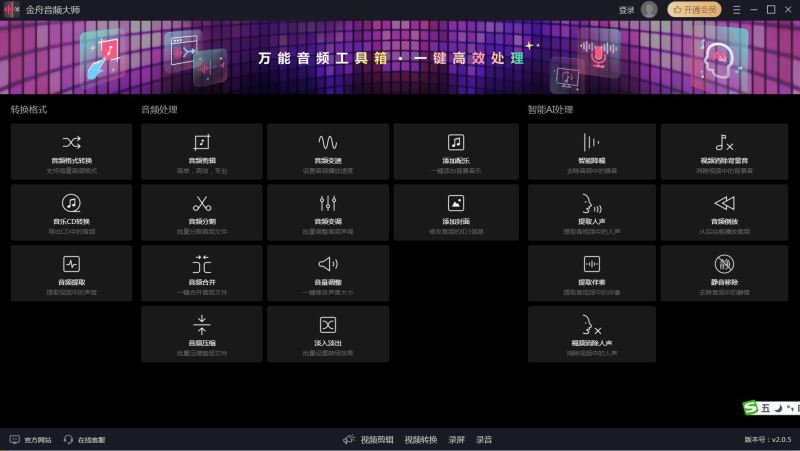
Task: Open the 录屏 screen recording link
Action: click(457, 440)
